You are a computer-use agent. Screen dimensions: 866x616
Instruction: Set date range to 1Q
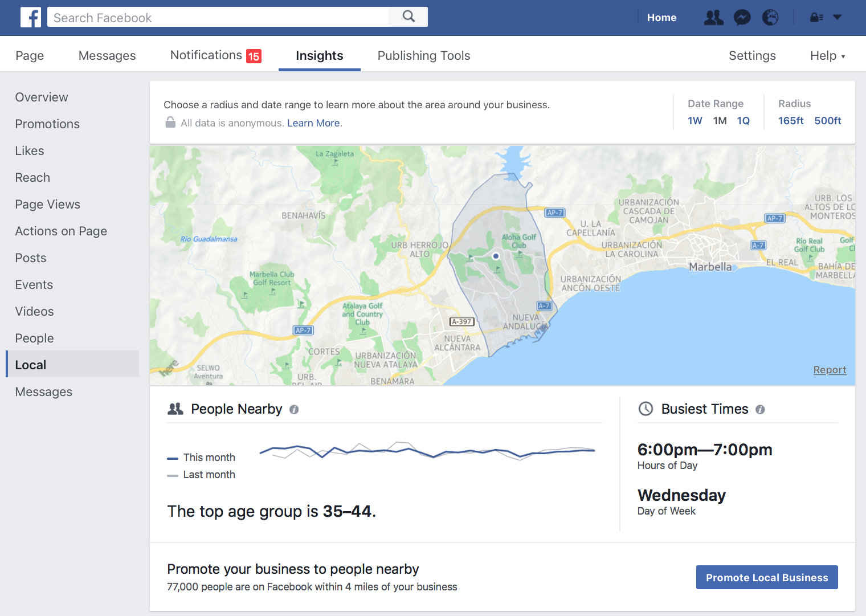tap(743, 121)
